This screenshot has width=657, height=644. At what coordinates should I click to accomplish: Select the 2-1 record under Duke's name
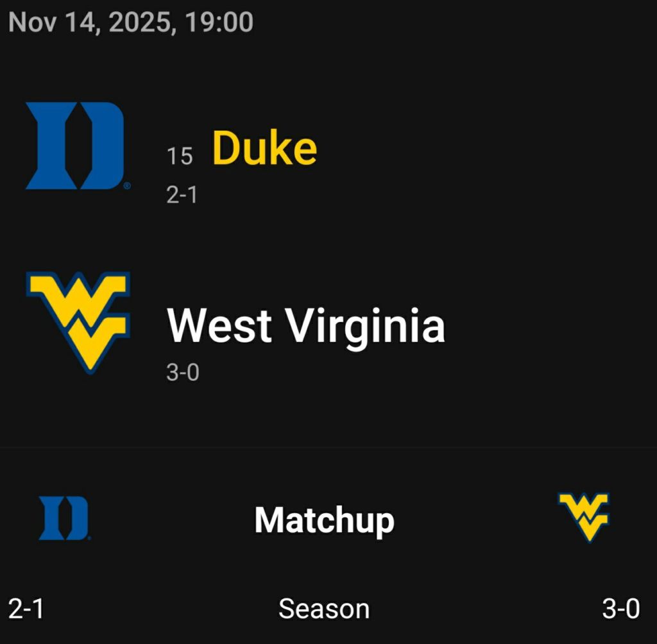(x=182, y=194)
